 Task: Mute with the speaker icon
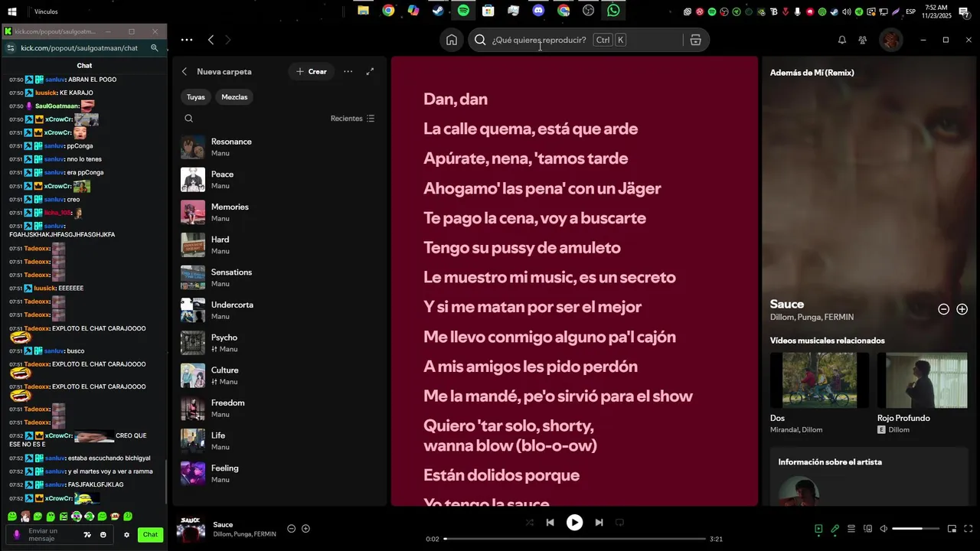[x=884, y=529]
